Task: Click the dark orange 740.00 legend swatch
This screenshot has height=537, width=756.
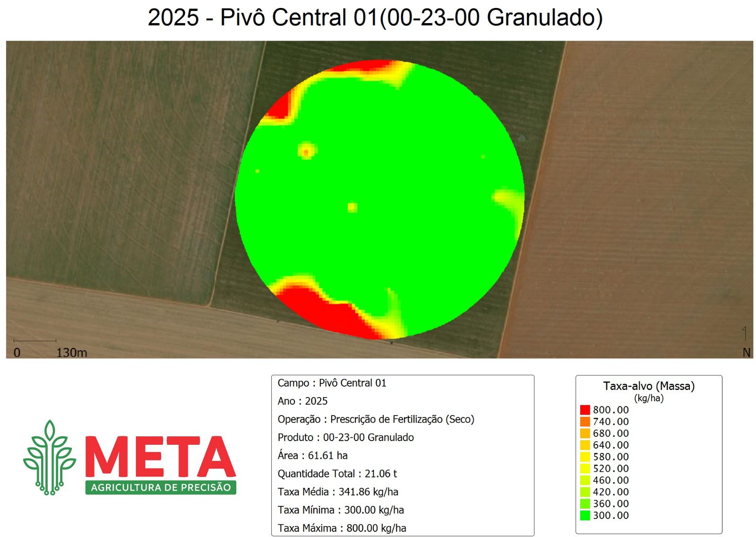Action: [585, 422]
